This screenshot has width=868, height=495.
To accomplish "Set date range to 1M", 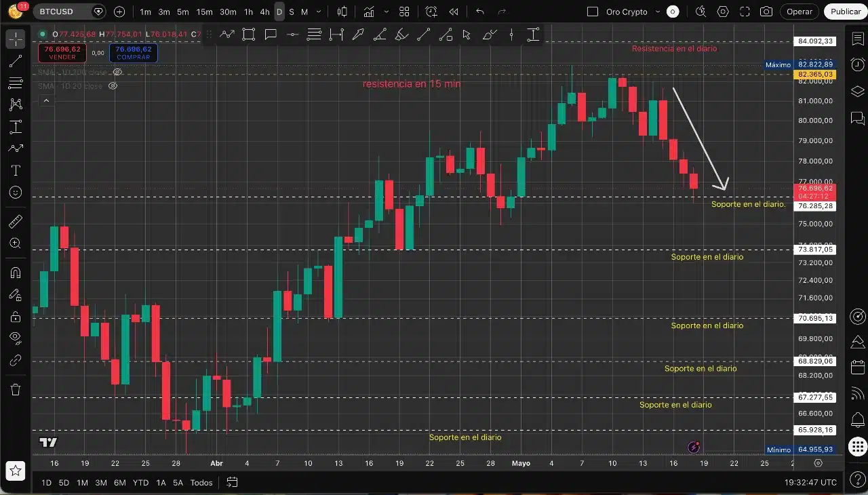I will click(x=82, y=483).
